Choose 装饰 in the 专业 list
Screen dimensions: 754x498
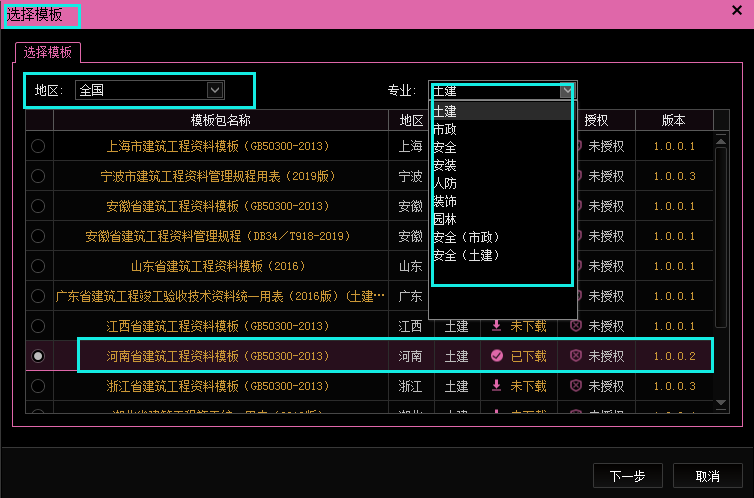[503, 201]
